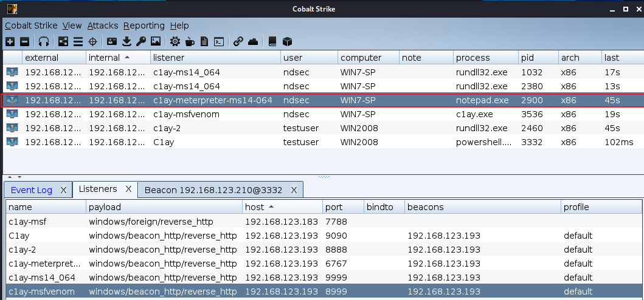
Task: Sort sessions by the internal column header
Action: pyautogui.click(x=119, y=58)
